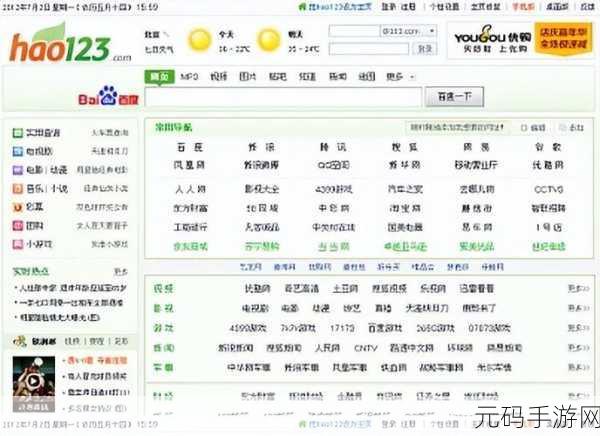The image size is (600, 436).
Task: Expand 更多 on the 游戏 row
Action: (578, 328)
